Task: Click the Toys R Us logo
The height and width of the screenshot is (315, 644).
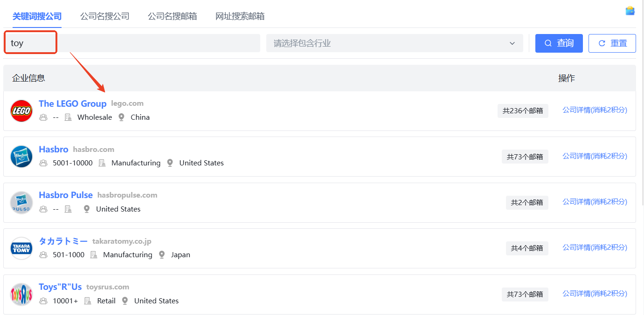Action: [21, 294]
